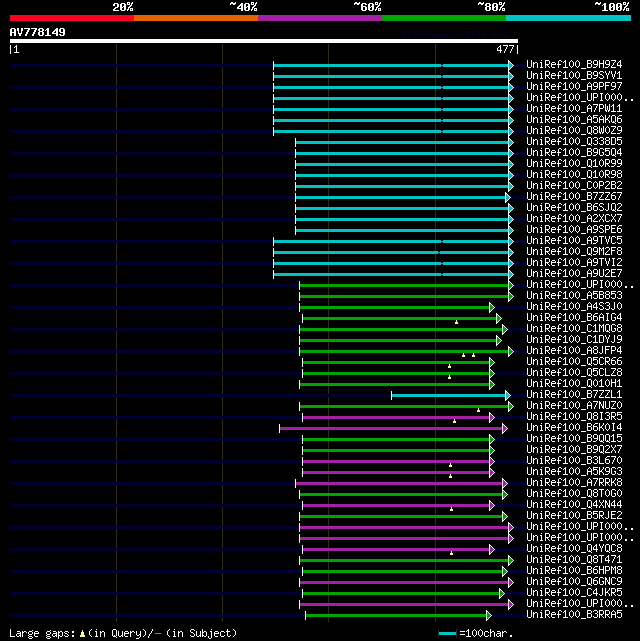
Task: Select the UniRef100_Q8T471 label
Action: 574,560
